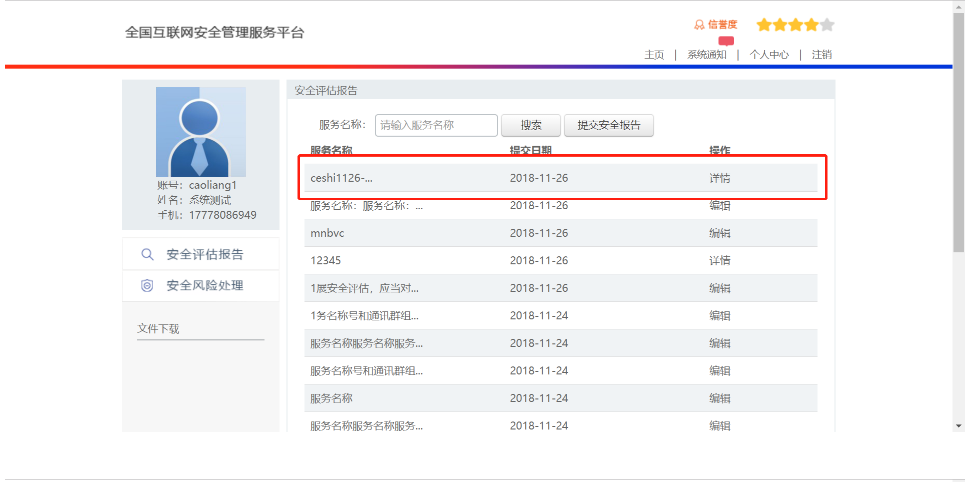
Task: Select the 12345 service name
Action: tap(325, 260)
